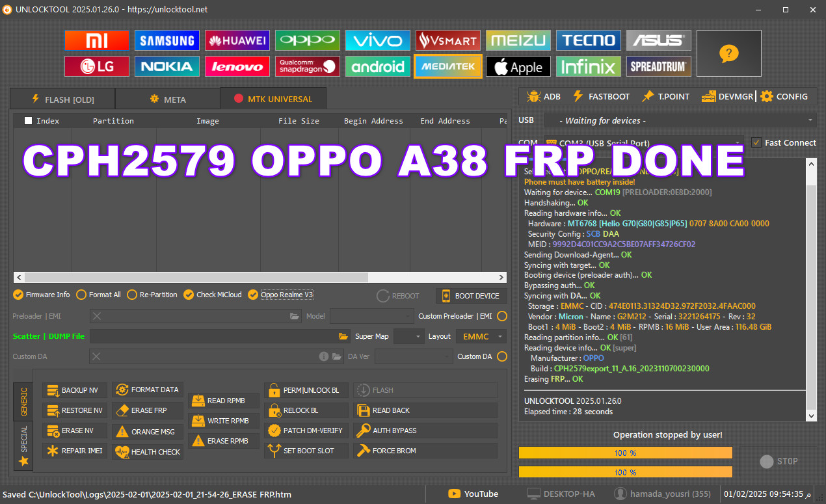Open the Model dropdown
Viewport: 826px width, 504px height.
coord(371,316)
